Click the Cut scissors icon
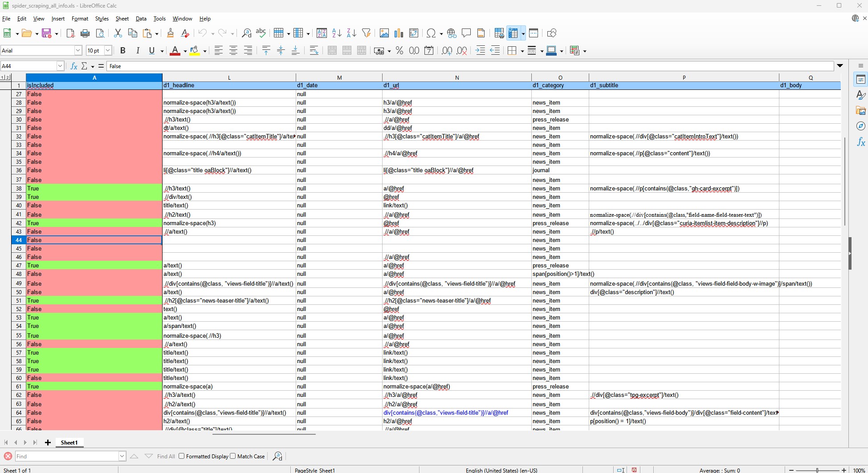 click(x=118, y=33)
